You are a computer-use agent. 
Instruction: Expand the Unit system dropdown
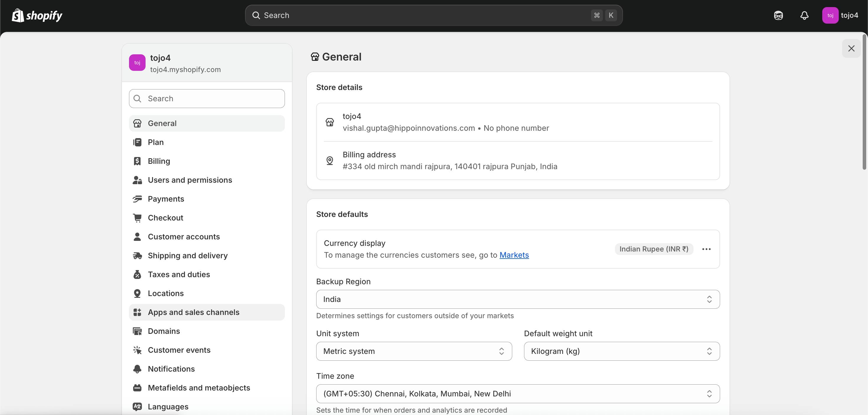tap(414, 351)
